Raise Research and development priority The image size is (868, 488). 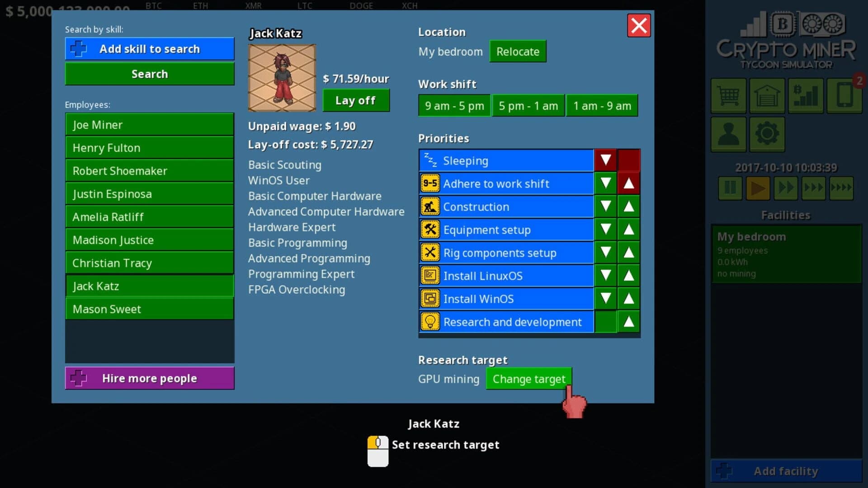[x=628, y=322]
